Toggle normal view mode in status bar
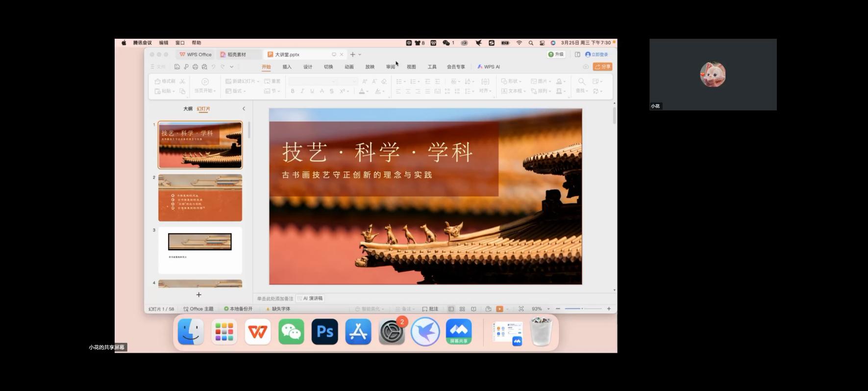Image resolution: width=868 pixels, height=391 pixels. tap(451, 309)
